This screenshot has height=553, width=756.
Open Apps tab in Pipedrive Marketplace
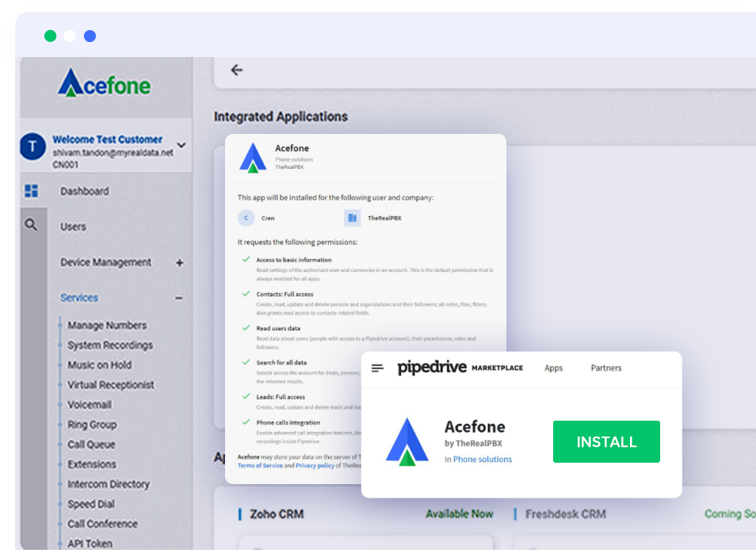click(x=553, y=368)
